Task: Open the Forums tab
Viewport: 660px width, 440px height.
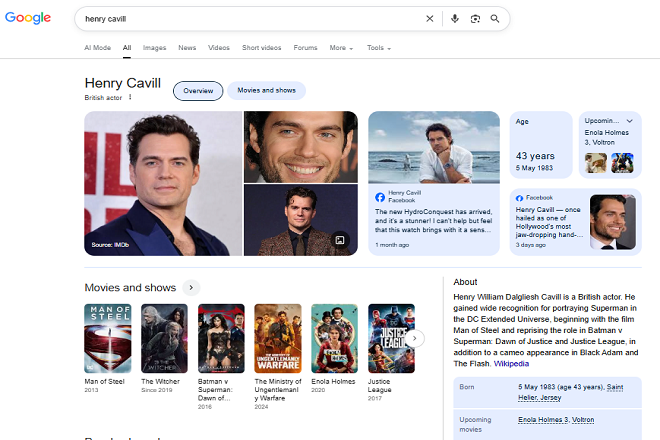Action: (305, 48)
